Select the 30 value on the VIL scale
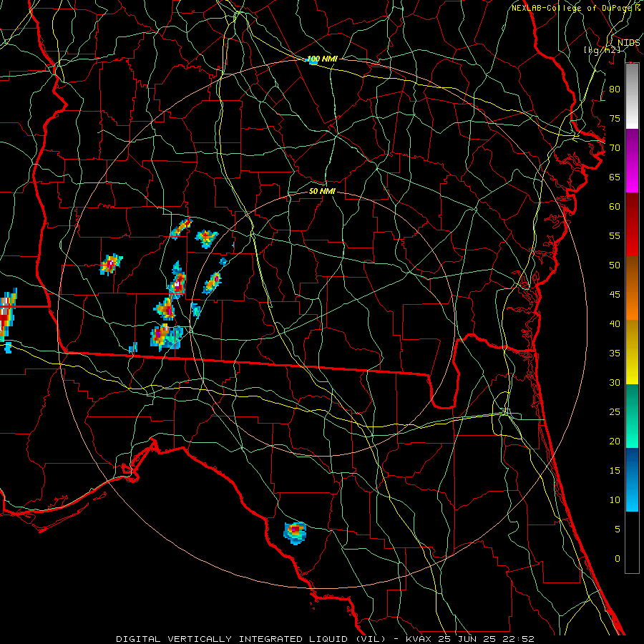 (x=615, y=383)
